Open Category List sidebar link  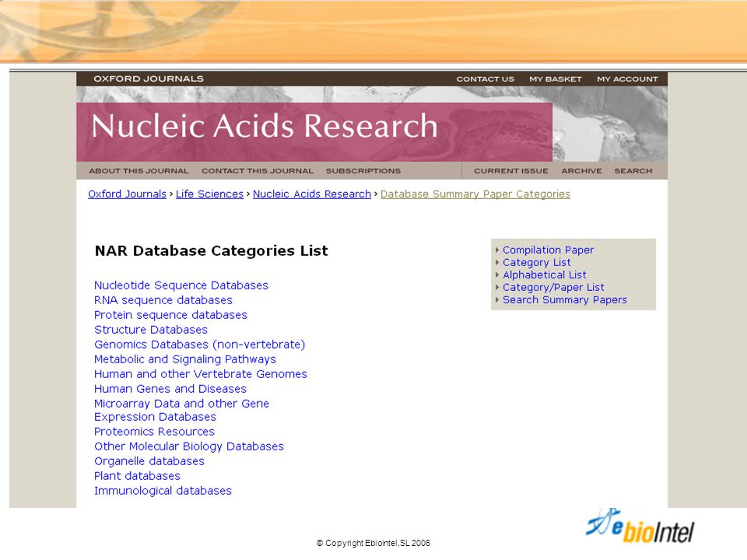pos(536,262)
